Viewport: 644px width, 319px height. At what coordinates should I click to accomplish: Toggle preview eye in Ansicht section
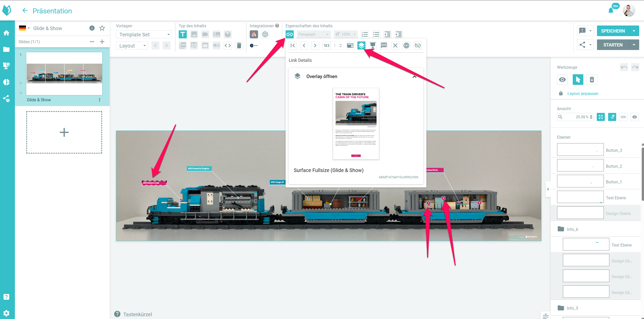[634, 117]
